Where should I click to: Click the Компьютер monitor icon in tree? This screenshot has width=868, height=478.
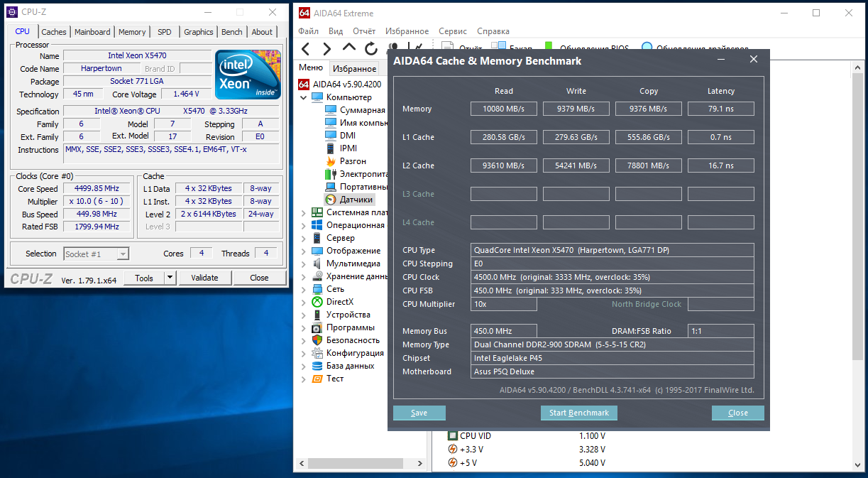(317, 97)
